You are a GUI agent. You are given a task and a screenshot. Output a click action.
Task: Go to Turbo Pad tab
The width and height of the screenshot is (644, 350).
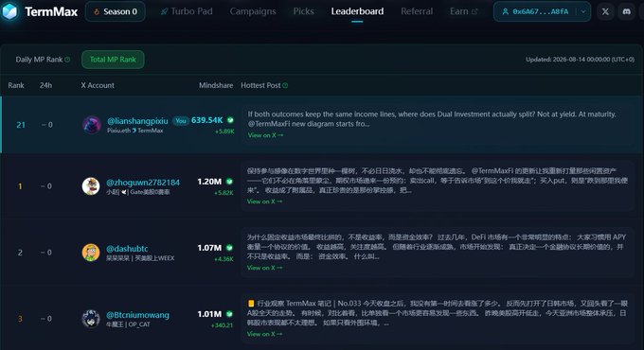(187, 11)
